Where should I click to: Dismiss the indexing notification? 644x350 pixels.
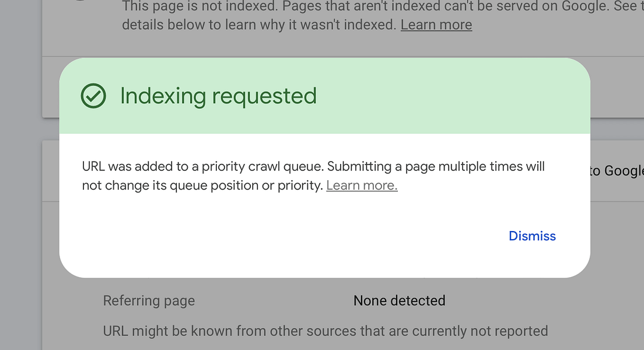[531, 236]
